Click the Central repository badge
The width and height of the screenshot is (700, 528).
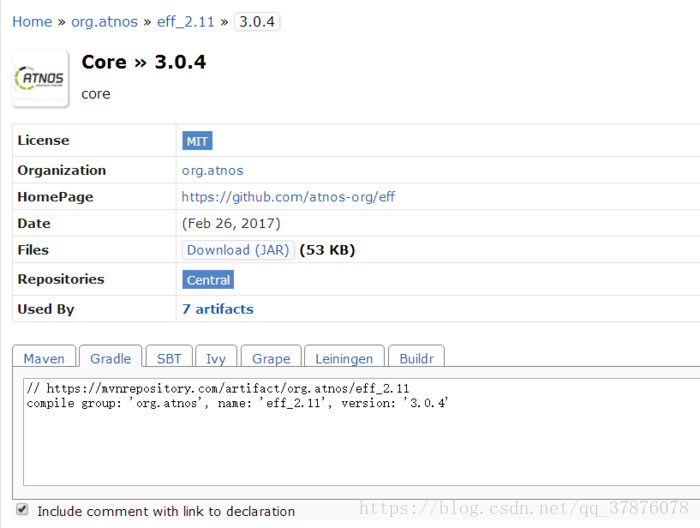coord(208,280)
